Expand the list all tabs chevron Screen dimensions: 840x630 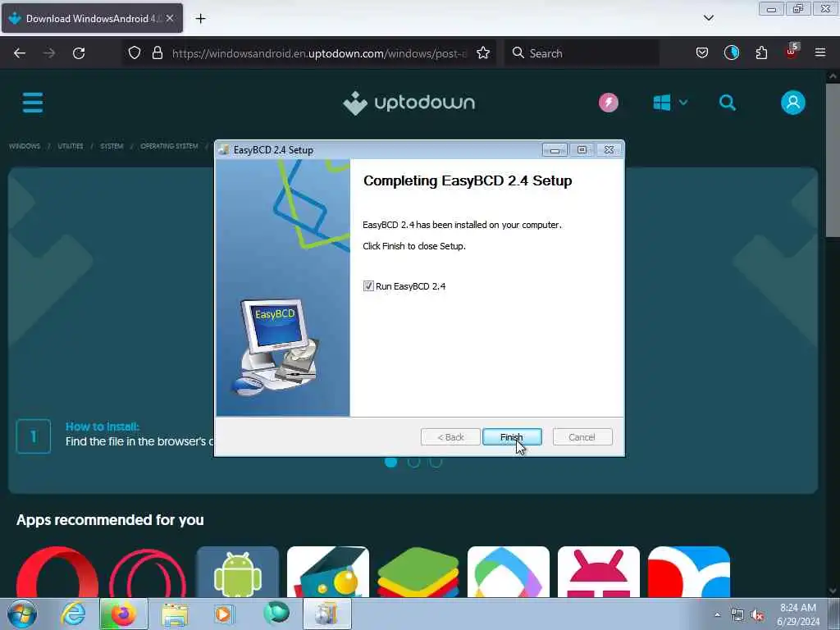[708, 18]
